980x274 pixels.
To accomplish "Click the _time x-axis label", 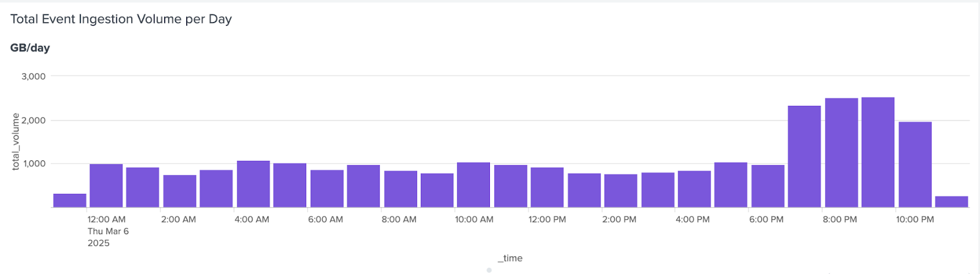I will tap(510, 258).
